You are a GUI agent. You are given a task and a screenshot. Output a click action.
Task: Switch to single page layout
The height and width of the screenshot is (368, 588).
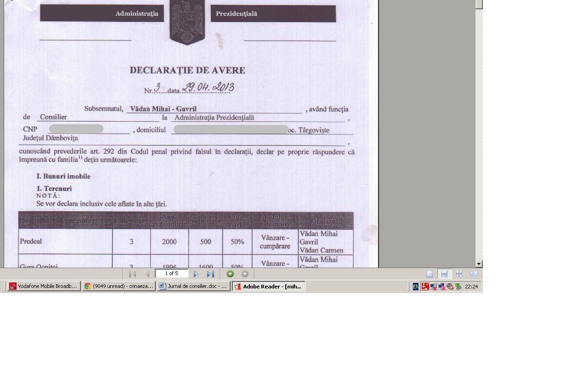coord(430,274)
